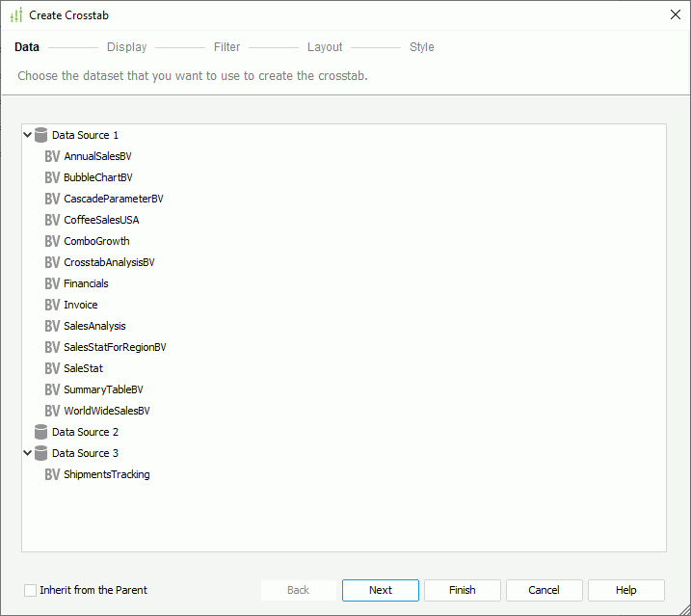Image resolution: width=691 pixels, height=616 pixels.
Task: Click the BV icon beside ComboGrowth
Action: click(x=52, y=241)
